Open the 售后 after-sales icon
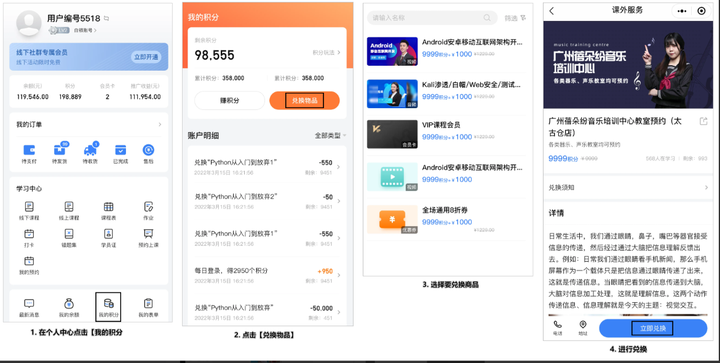 point(148,150)
